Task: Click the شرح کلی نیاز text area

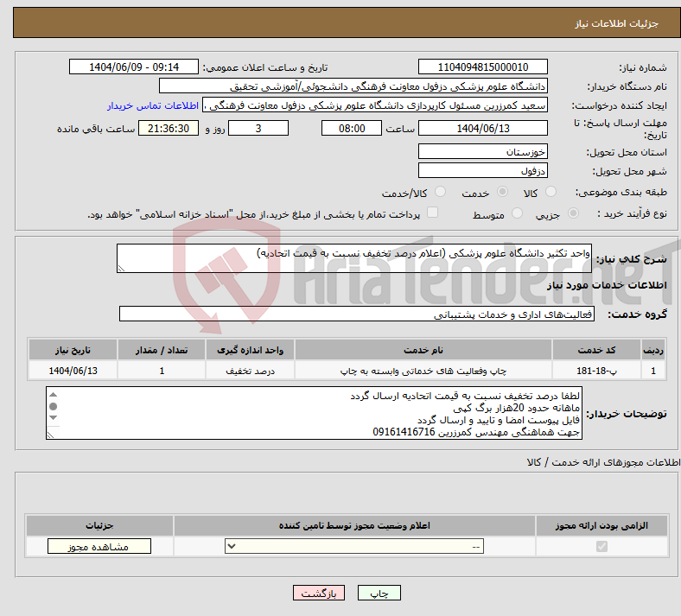Action: click(354, 258)
